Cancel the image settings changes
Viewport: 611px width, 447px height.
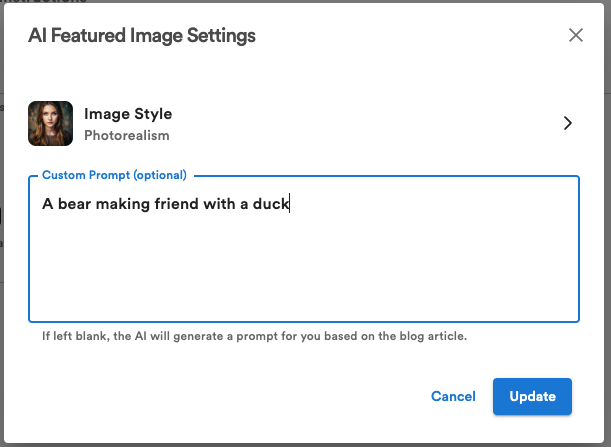click(453, 397)
